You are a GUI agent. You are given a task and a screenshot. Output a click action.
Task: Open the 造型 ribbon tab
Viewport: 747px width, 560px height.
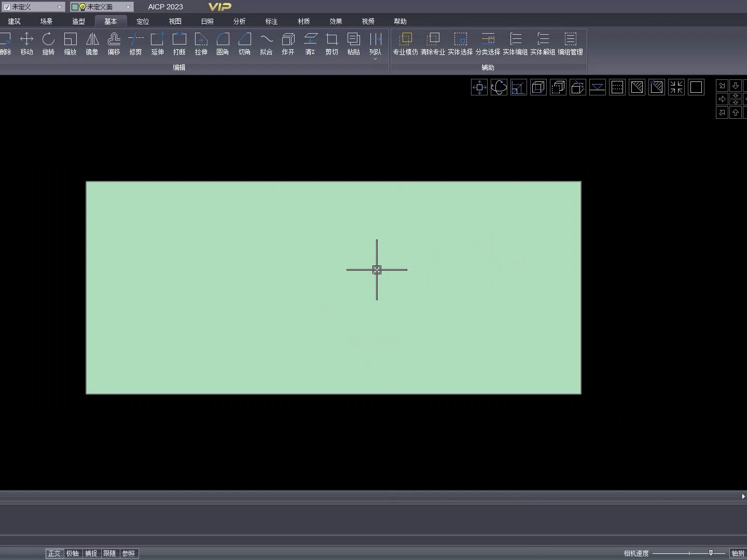point(79,21)
